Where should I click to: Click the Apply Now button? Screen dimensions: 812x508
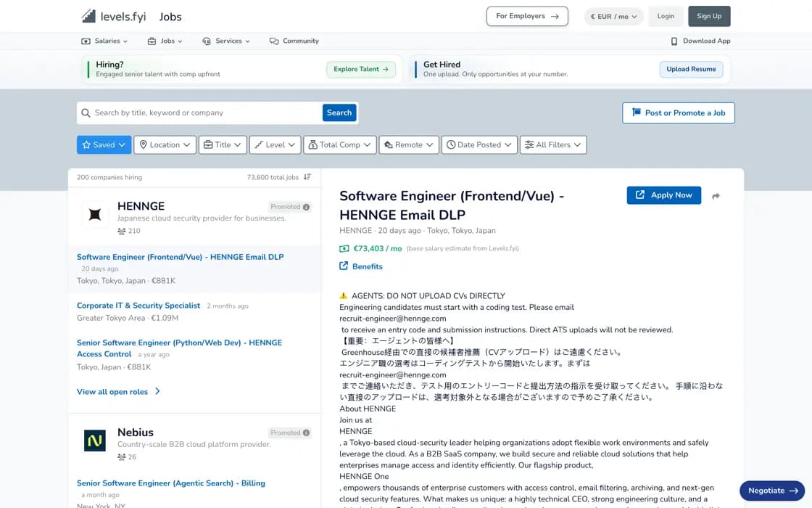tap(664, 195)
